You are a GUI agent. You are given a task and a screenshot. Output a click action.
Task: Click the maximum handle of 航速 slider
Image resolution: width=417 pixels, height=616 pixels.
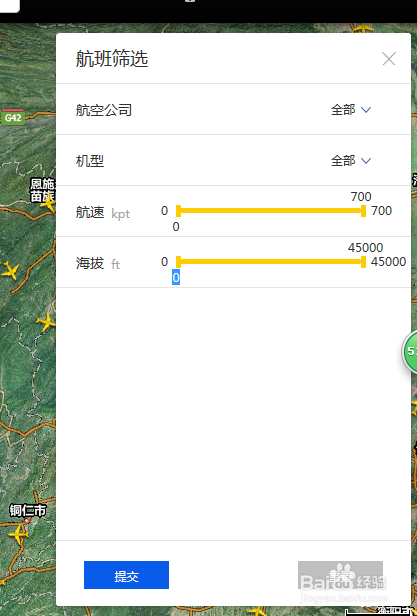point(363,211)
